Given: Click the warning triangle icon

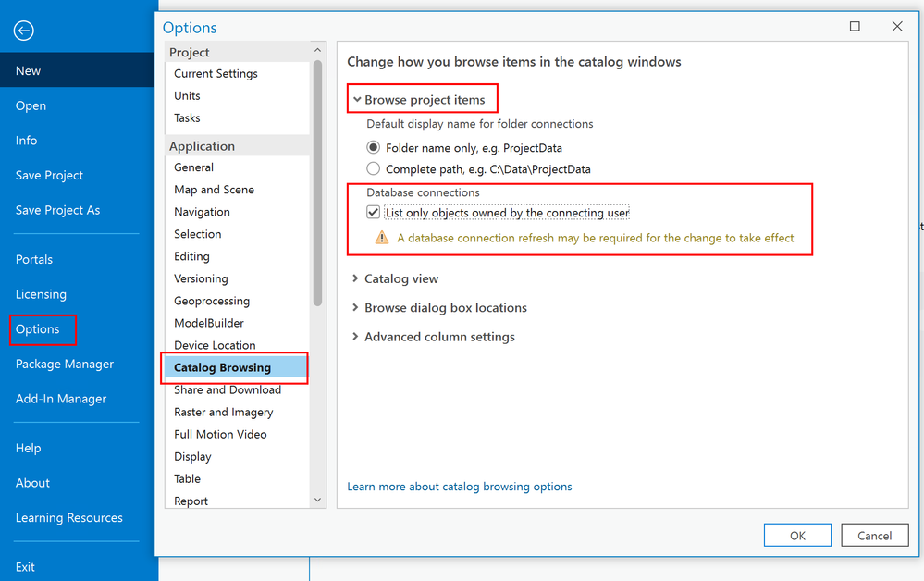Looking at the screenshot, I should coord(382,238).
